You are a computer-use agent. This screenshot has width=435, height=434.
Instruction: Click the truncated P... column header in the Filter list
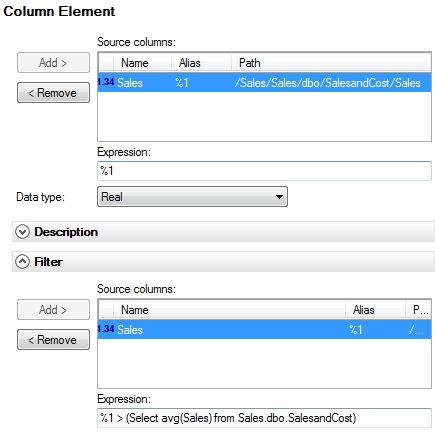click(x=418, y=310)
